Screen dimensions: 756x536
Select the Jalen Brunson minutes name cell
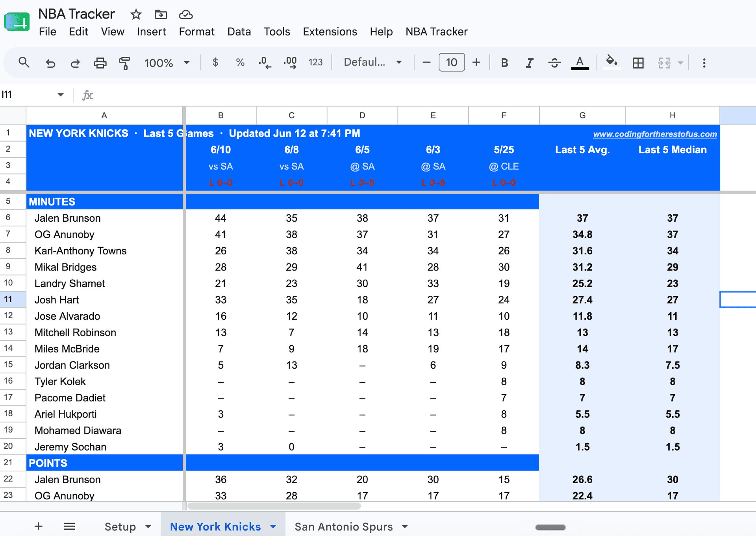pos(104,218)
